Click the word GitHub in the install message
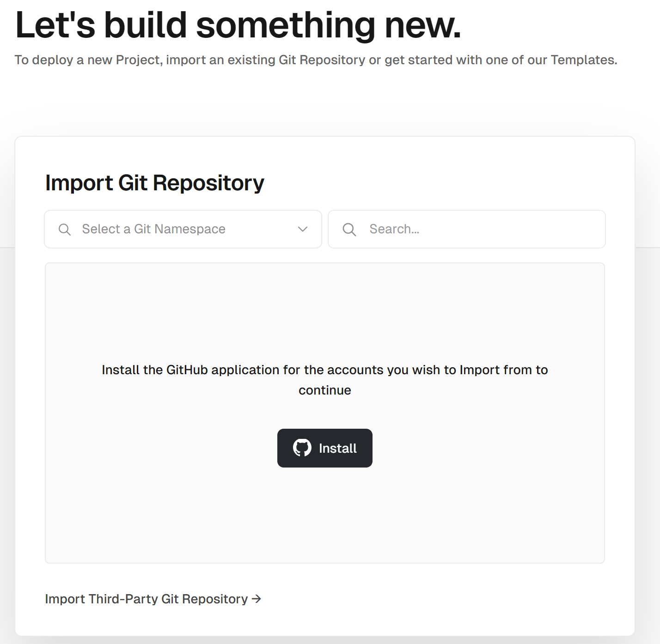The height and width of the screenshot is (644, 660). click(187, 370)
